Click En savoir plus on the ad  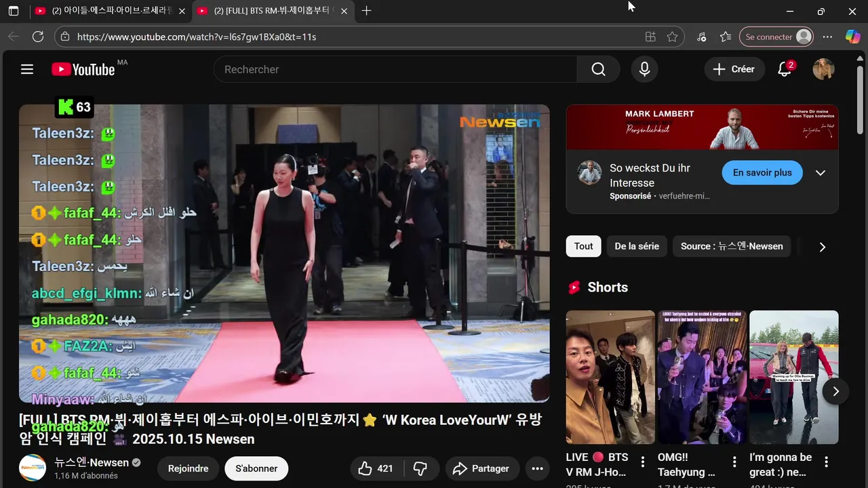[x=762, y=172]
